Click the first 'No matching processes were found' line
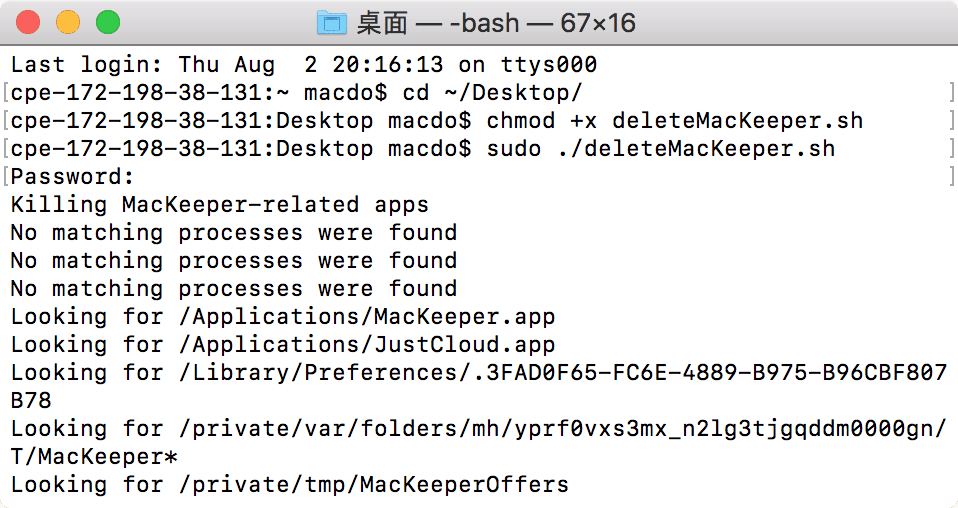 [x=233, y=233]
